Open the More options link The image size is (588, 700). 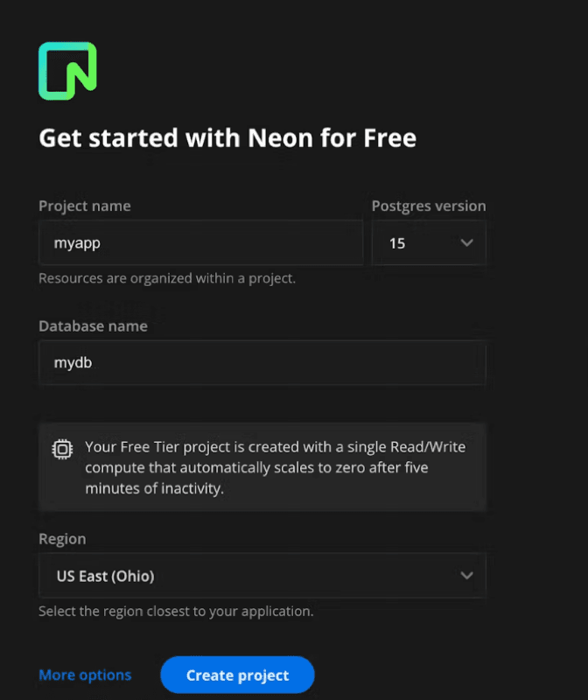click(x=85, y=675)
